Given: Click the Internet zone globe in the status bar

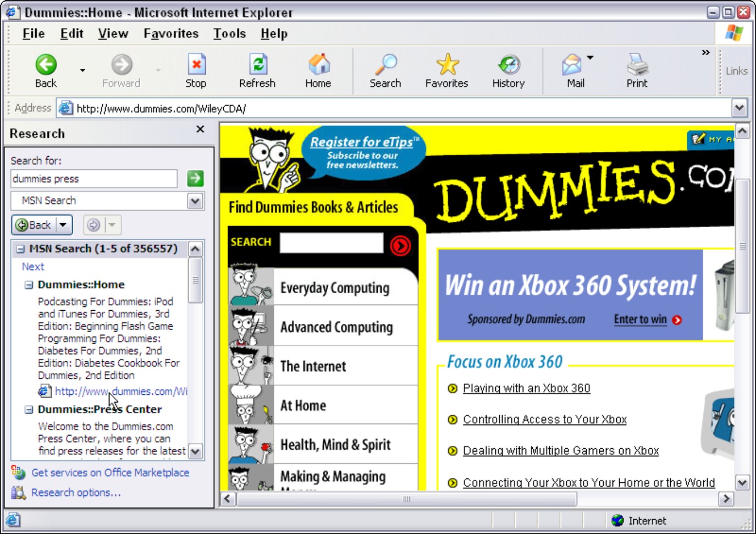Looking at the screenshot, I should click(617, 520).
